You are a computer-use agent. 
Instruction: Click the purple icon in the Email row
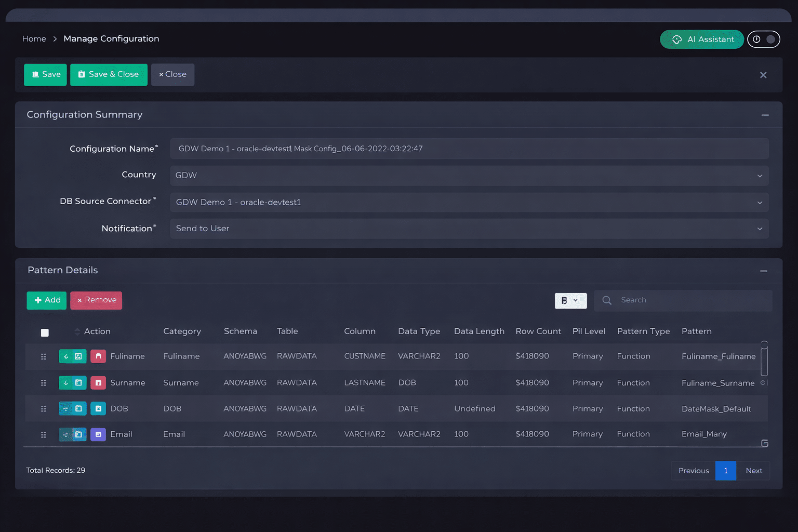pyautogui.click(x=98, y=434)
